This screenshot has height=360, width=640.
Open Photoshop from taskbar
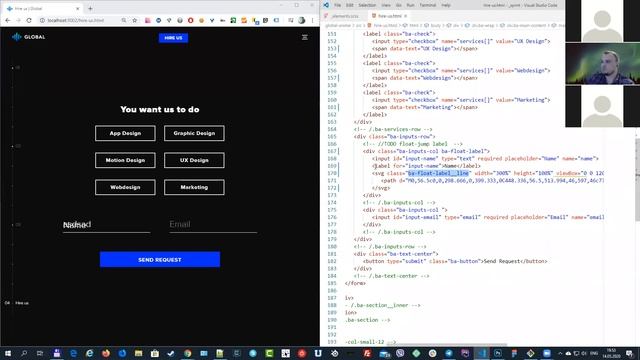498,353
